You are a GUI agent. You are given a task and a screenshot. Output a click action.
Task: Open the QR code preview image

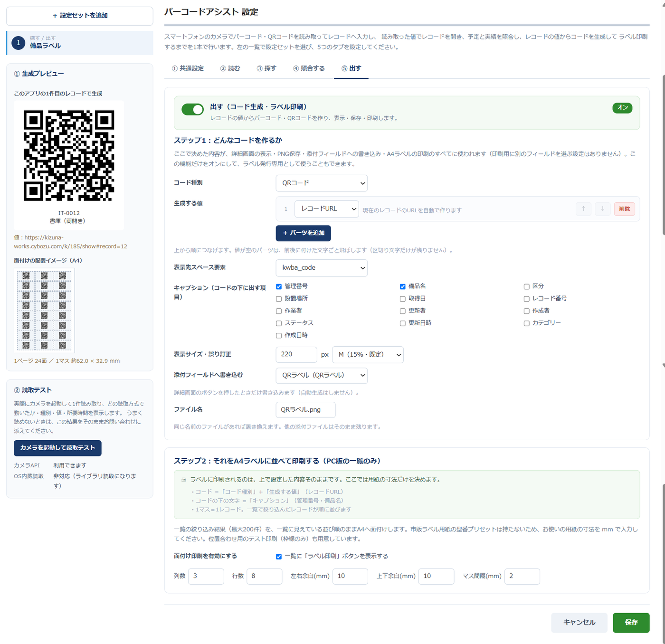point(69,156)
